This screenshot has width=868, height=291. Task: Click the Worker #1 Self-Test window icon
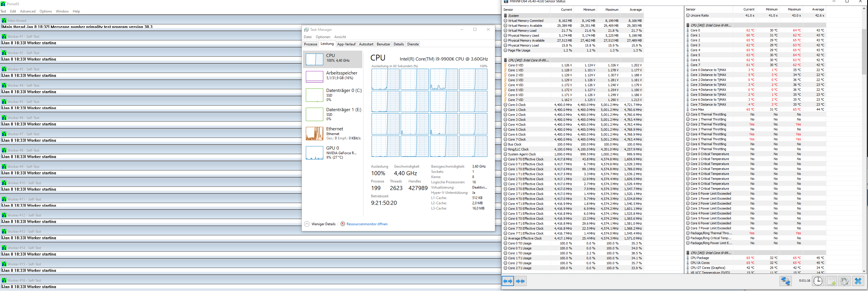(x=4, y=36)
